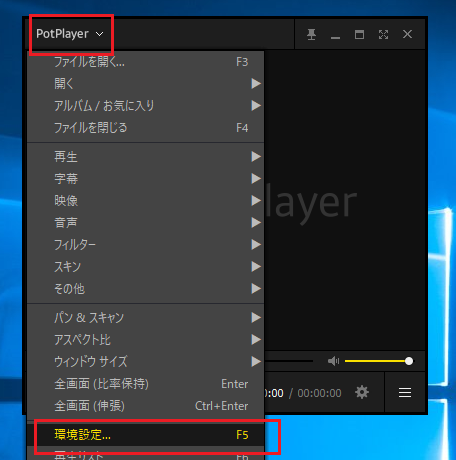
Task: Expand the 再生 submenu
Action: point(146,157)
